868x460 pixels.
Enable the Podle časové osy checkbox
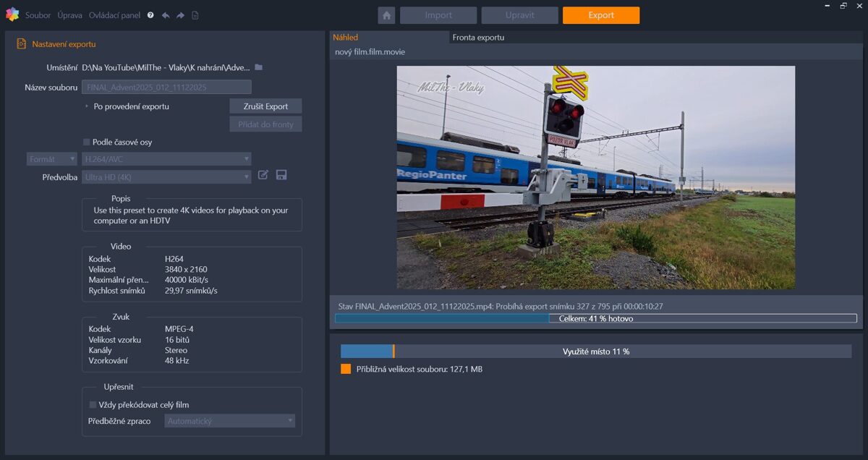click(87, 142)
